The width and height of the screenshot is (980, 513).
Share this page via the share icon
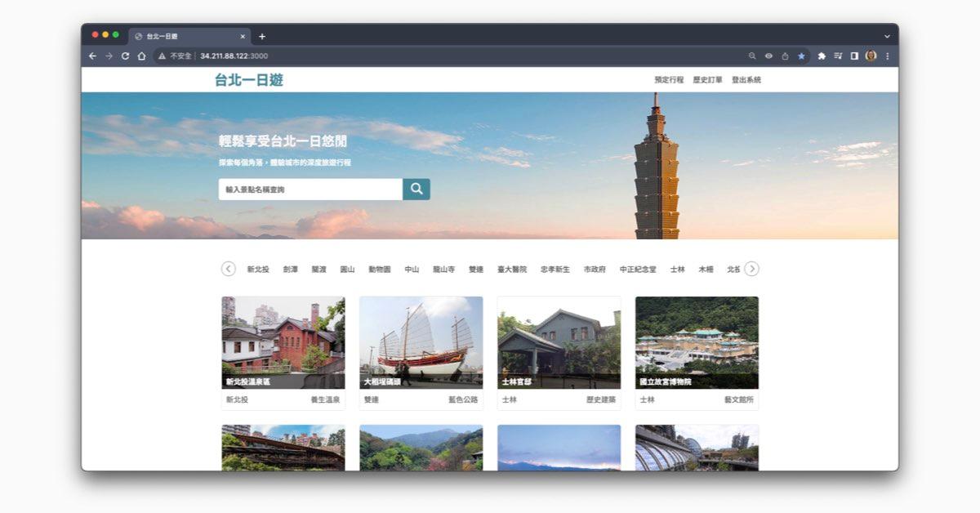coord(785,56)
